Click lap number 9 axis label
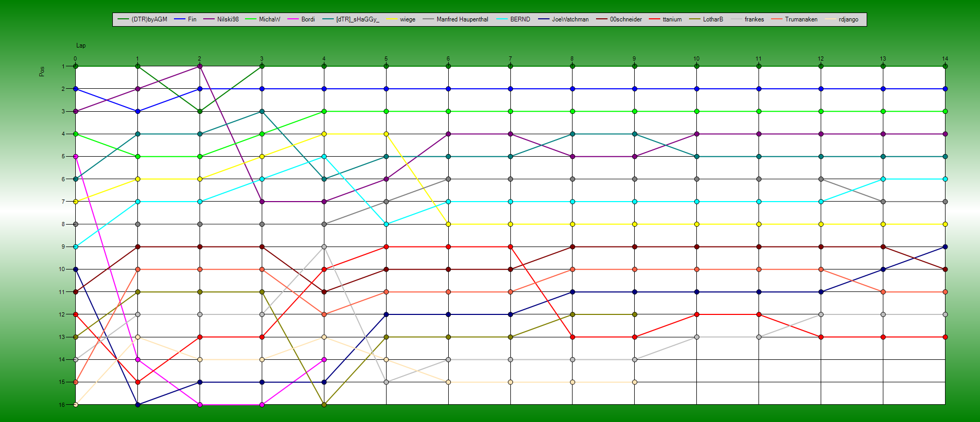Viewport: 980px width, 422px height. click(634, 59)
